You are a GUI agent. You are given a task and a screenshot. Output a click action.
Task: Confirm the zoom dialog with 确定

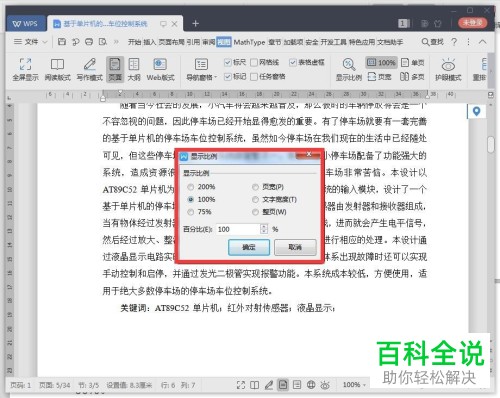coord(249,247)
